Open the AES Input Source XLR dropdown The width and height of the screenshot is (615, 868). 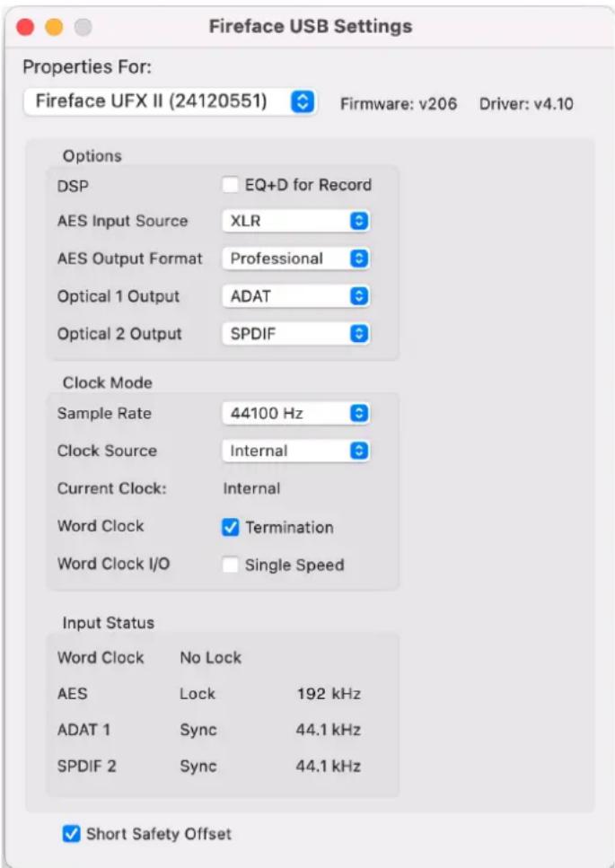tap(296, 221)
